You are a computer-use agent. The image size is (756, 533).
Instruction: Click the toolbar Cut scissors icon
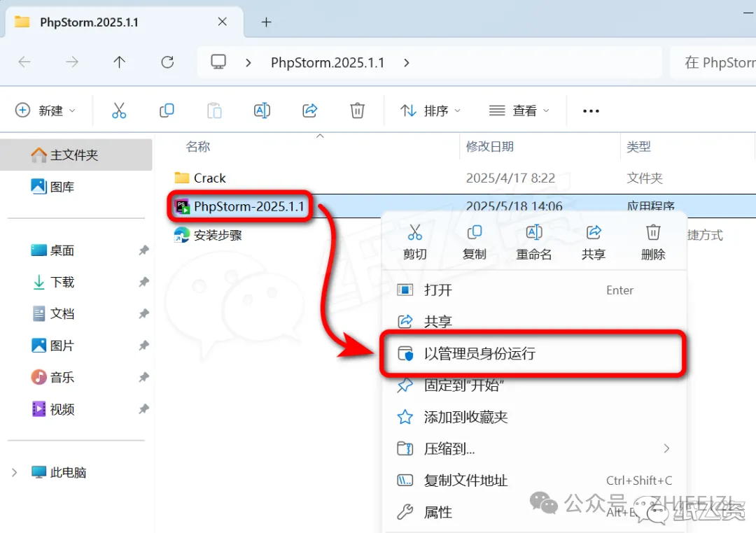[118, 111]
